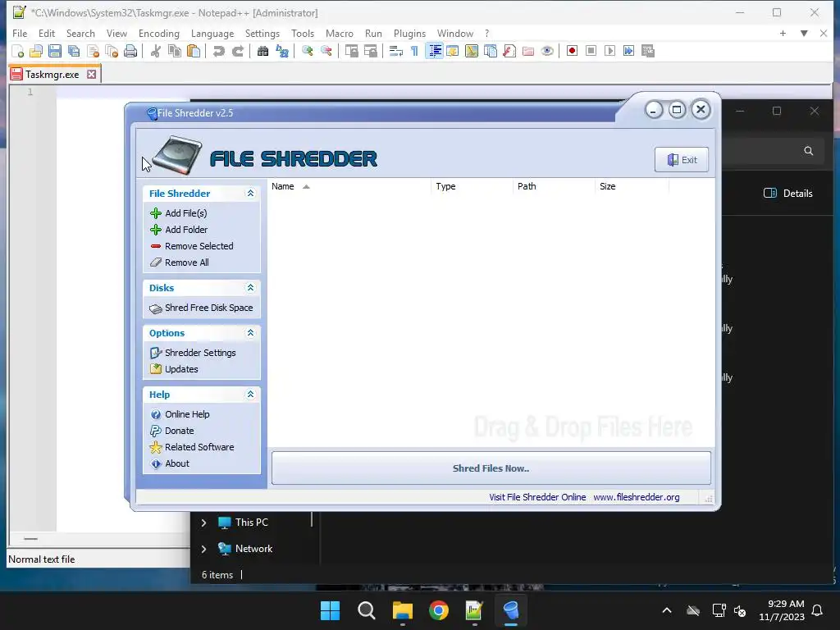Click Remove All in File Shredder
Screen dimensions: 840x630
[180, 262]
